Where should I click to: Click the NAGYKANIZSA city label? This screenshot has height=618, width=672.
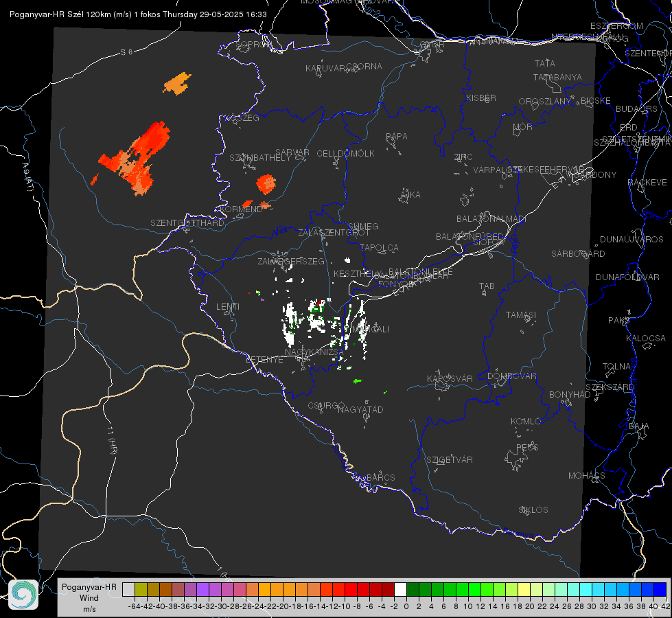(314, 352)
